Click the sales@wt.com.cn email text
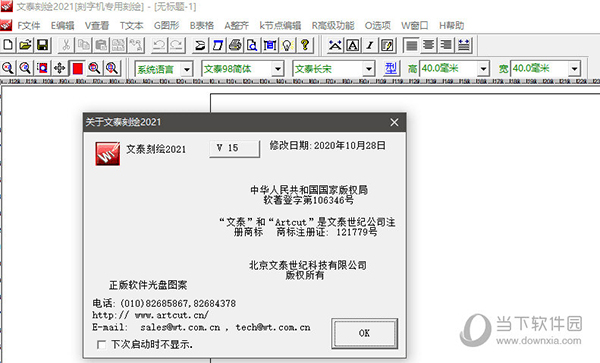This screenshot has width=600, height=363. coord(180,327)
